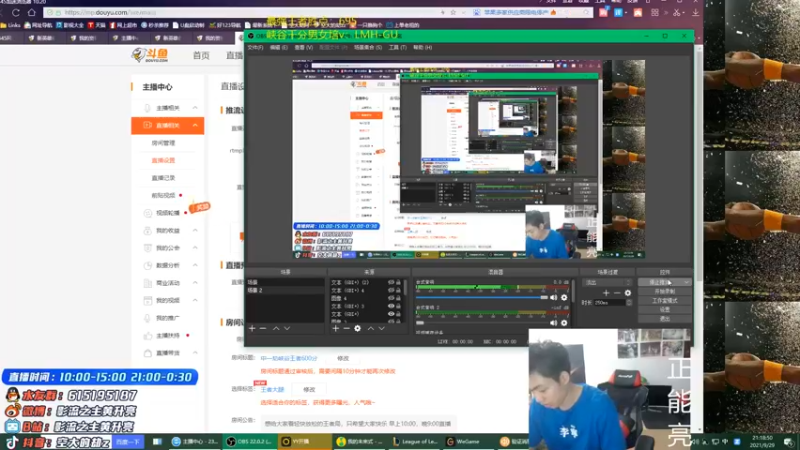800x450 pixels.
Task: Open the 帮助(H) menu in OBS
Action: (422, 47)
